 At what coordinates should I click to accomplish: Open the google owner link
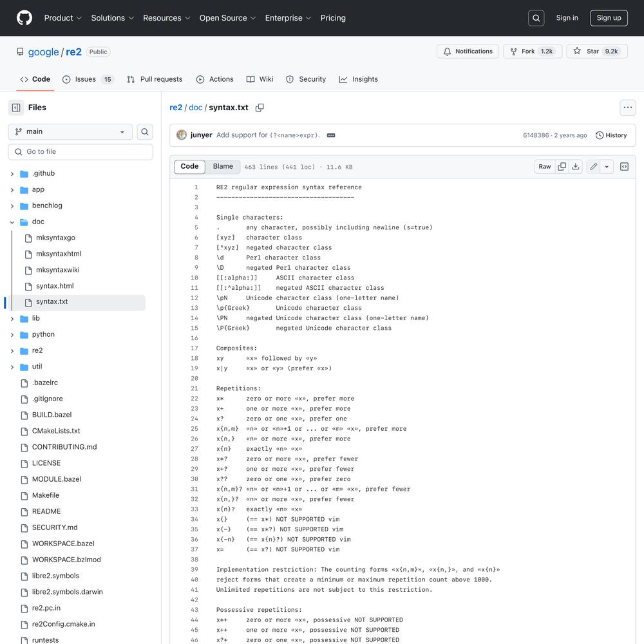tap(44, 52)
